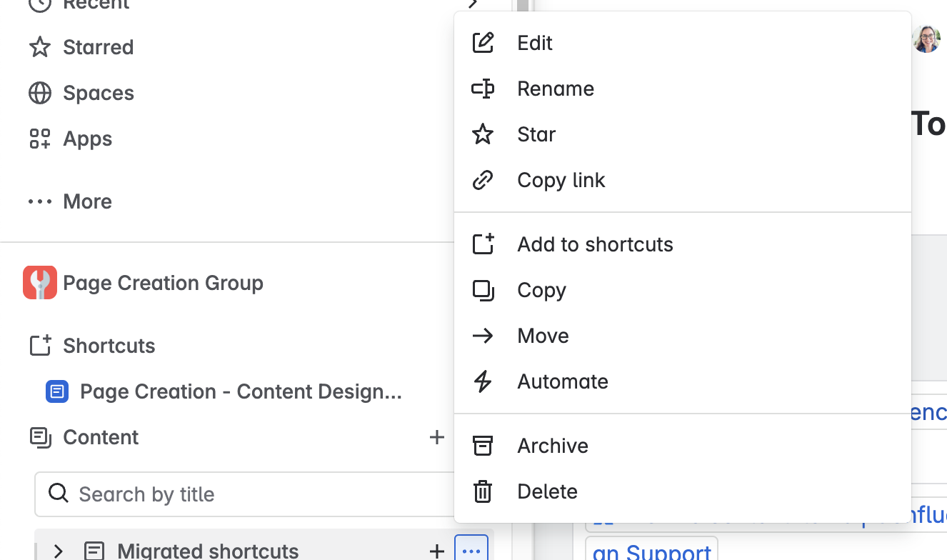This screenshot has height=560, width=947.
Task: Click the Archive box icon
Action: pyautogui.click(x=483, y=446)
